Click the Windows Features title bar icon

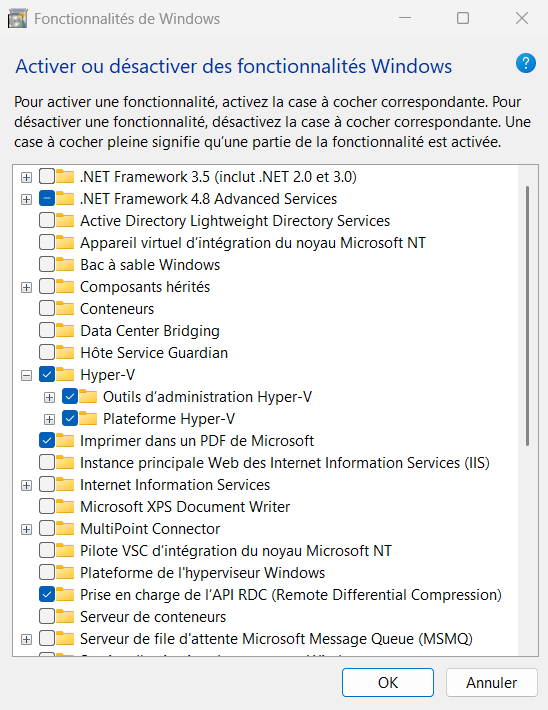(17, 19)
